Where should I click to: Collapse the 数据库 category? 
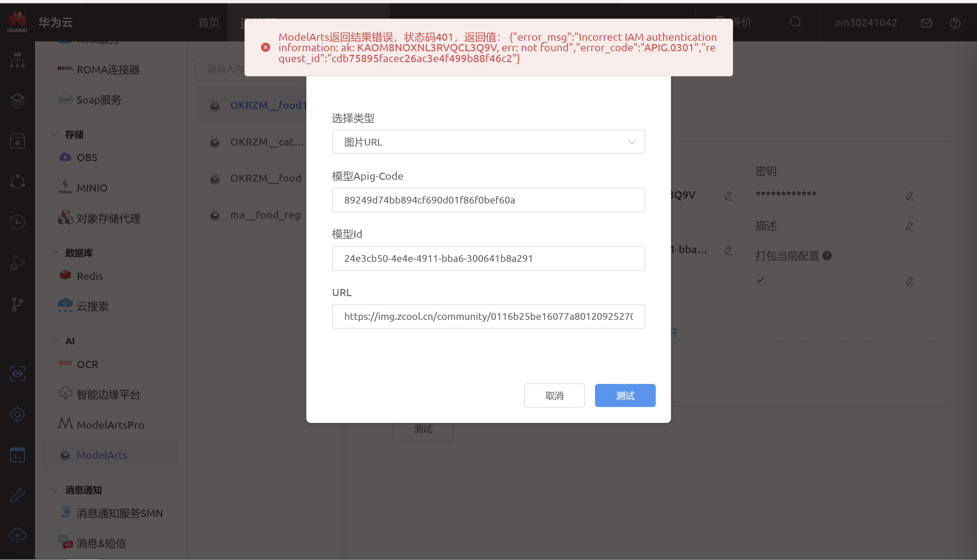(55, 253)
